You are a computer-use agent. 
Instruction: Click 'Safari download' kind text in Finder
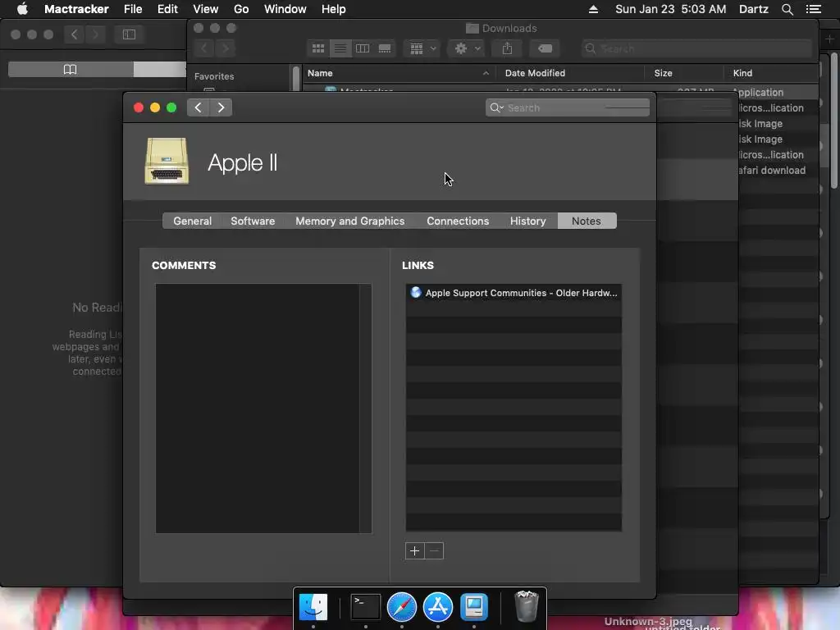tap(772, 171)
